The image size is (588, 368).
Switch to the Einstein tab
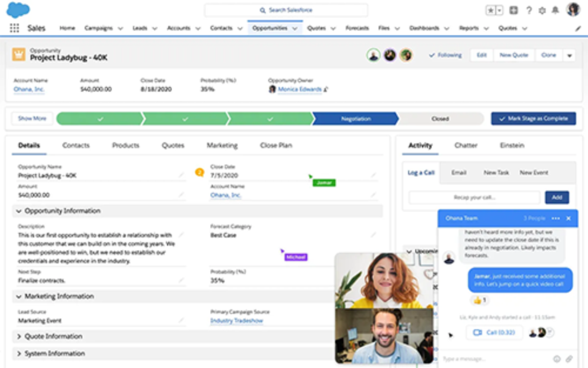(x=512, y=145)
